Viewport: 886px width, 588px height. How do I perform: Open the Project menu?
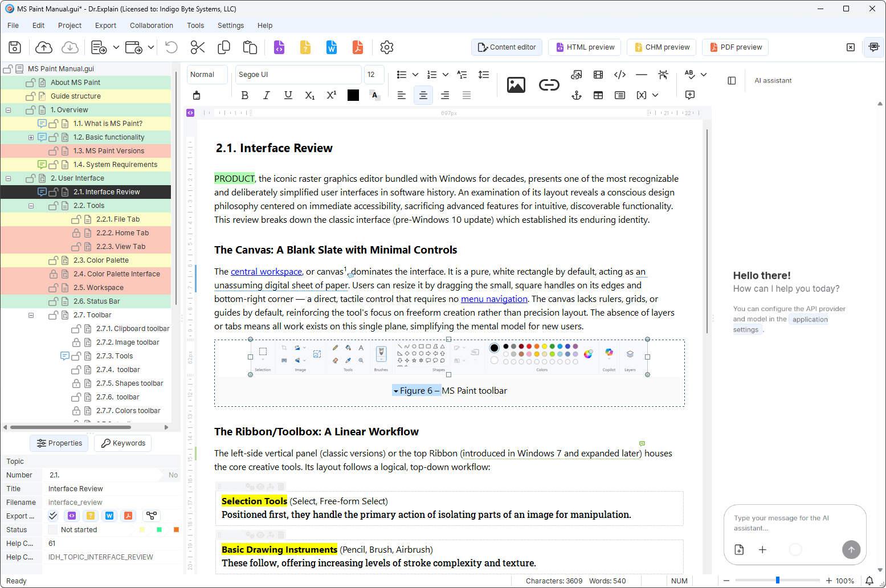tap(70, 26)
